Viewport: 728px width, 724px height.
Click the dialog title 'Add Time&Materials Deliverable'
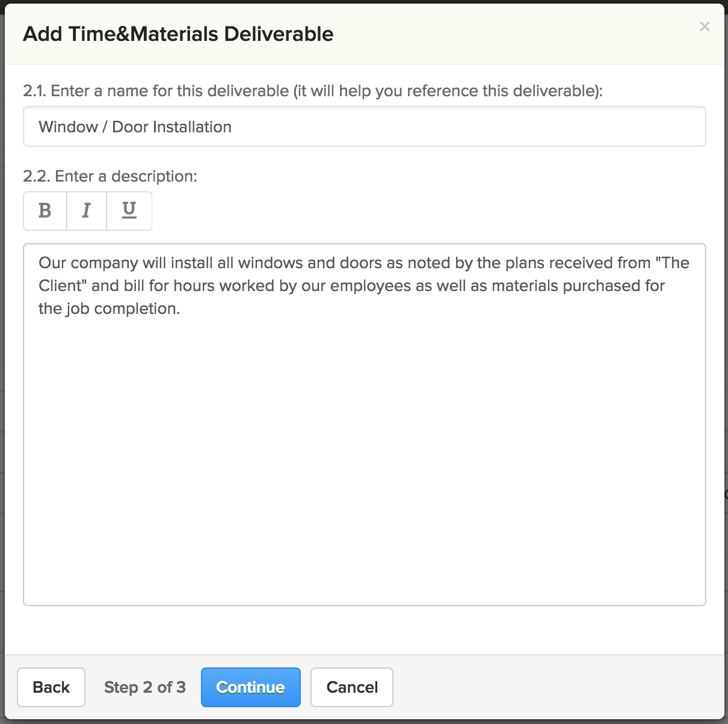tap(178, 34)
